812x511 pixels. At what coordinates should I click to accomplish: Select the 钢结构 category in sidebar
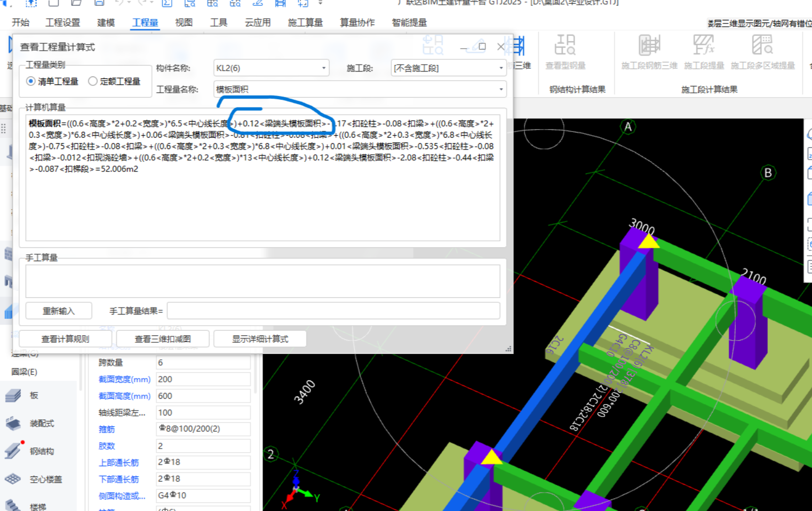coord(42,451)
